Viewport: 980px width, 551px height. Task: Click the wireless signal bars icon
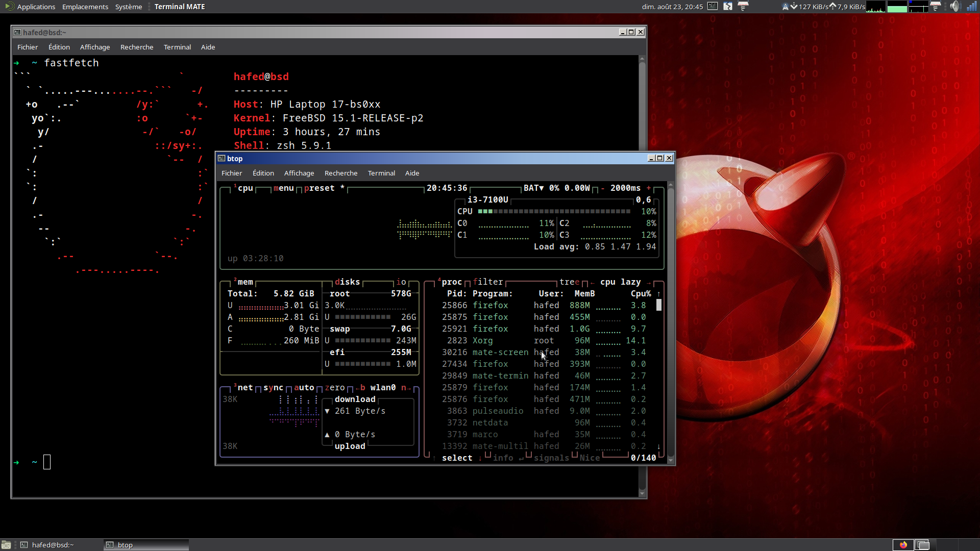click(x=972, y=7)
